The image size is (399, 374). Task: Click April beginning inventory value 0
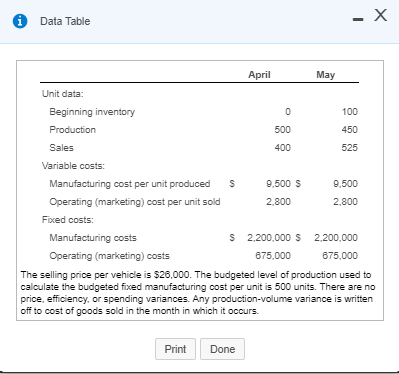click(x=288, y=112)
